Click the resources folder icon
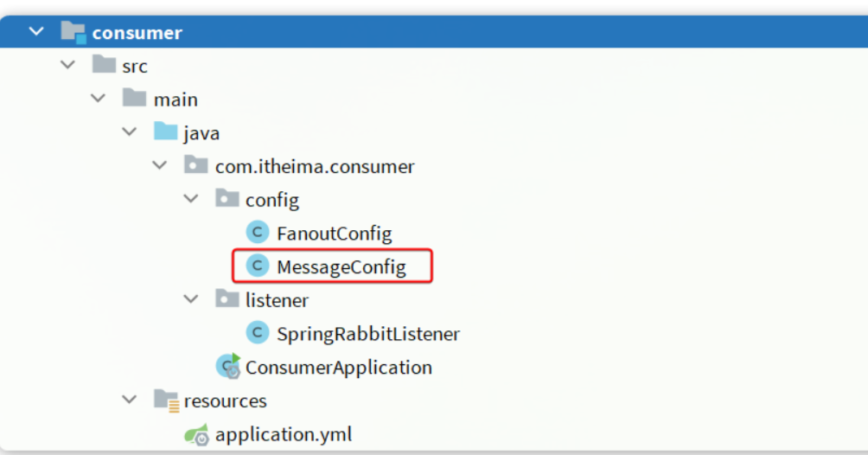Screen dimensions: 868x455 click(x=166, y=401)
